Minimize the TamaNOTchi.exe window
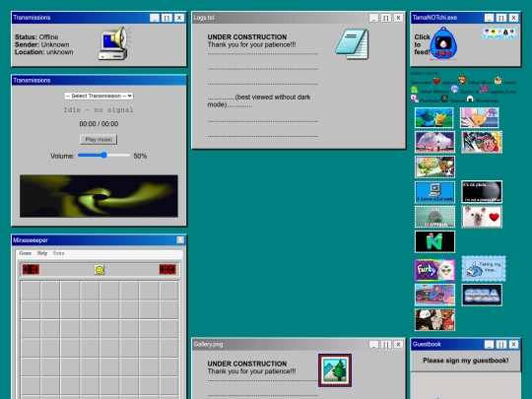532x399 pixels. (x=490, y=18)
